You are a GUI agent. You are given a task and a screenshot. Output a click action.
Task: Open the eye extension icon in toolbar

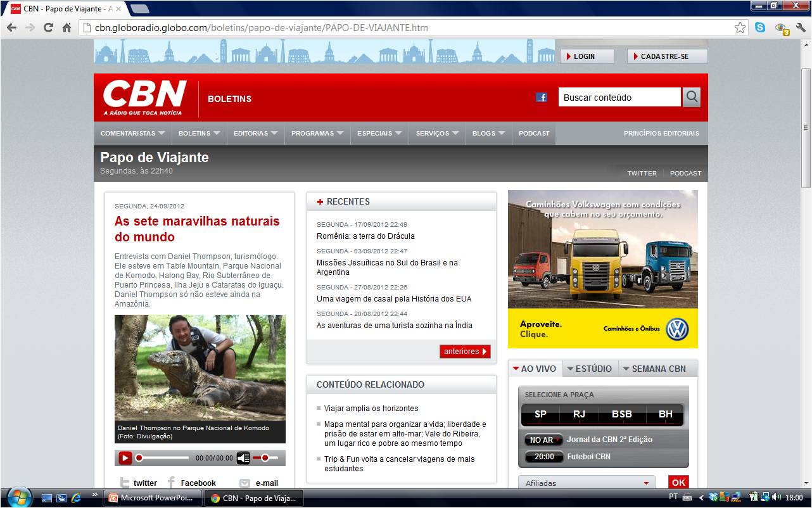781,29
